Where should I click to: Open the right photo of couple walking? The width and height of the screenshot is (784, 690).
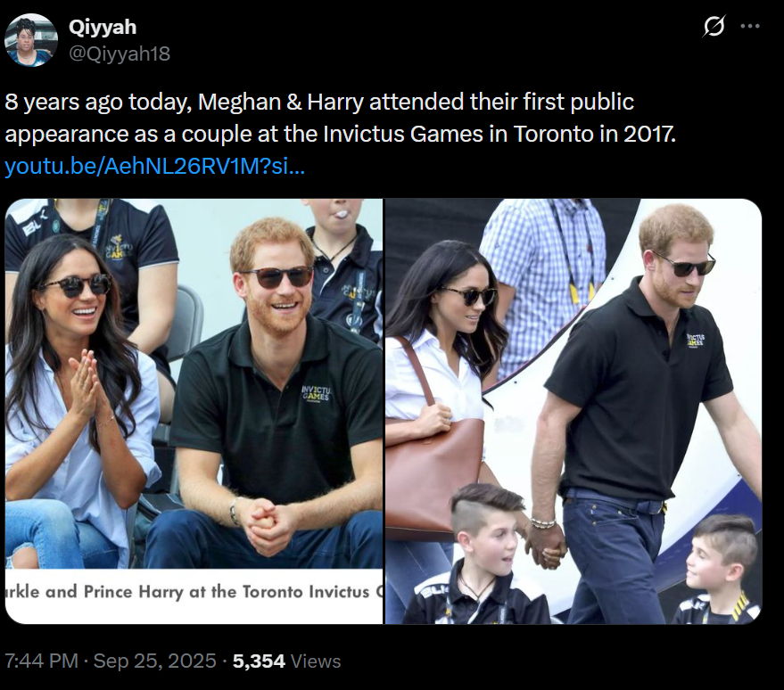coord(574,411)
